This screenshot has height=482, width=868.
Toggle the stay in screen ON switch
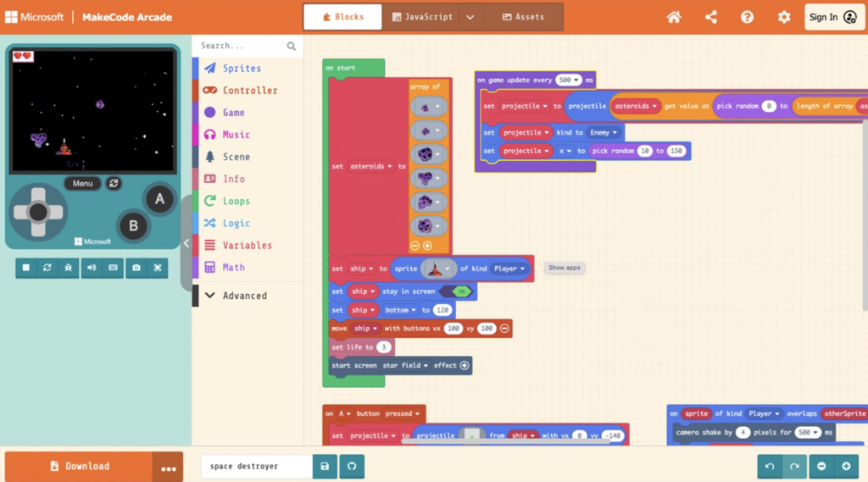click(459, 291)
